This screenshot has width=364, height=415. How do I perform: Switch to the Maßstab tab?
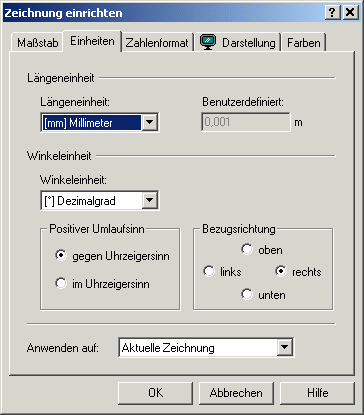(37, 43)
